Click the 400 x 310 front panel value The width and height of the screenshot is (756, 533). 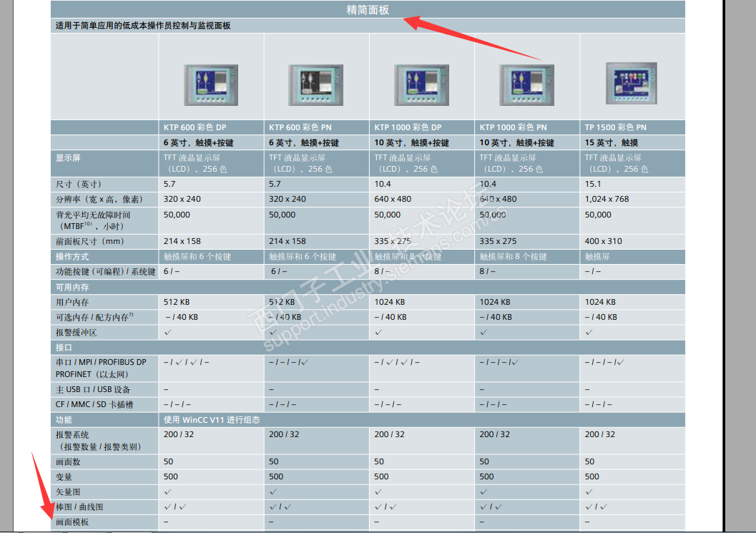(x=603, y=241)
